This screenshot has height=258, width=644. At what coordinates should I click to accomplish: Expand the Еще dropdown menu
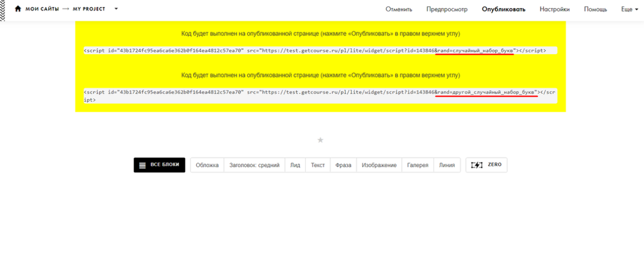point(630,9)
